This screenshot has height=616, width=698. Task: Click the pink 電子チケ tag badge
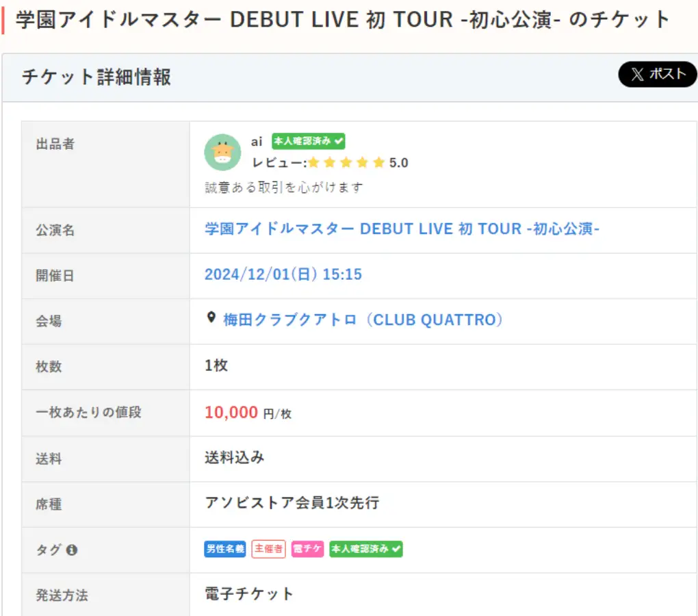click(x=307, y=549)
